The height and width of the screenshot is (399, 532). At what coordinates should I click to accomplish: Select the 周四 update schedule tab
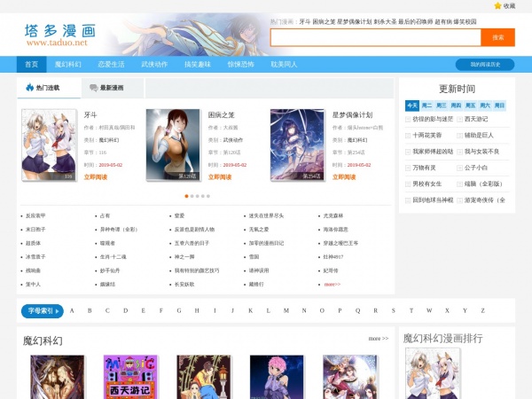coord(456,106)
